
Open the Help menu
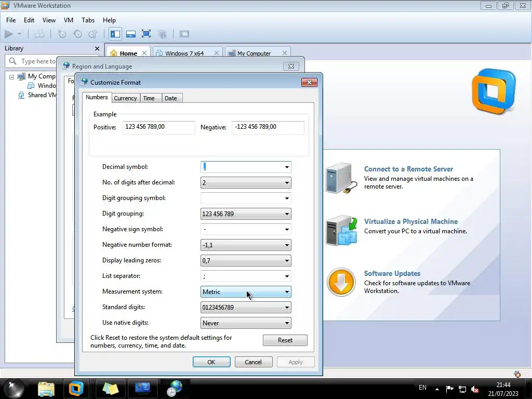coord(109,20)
